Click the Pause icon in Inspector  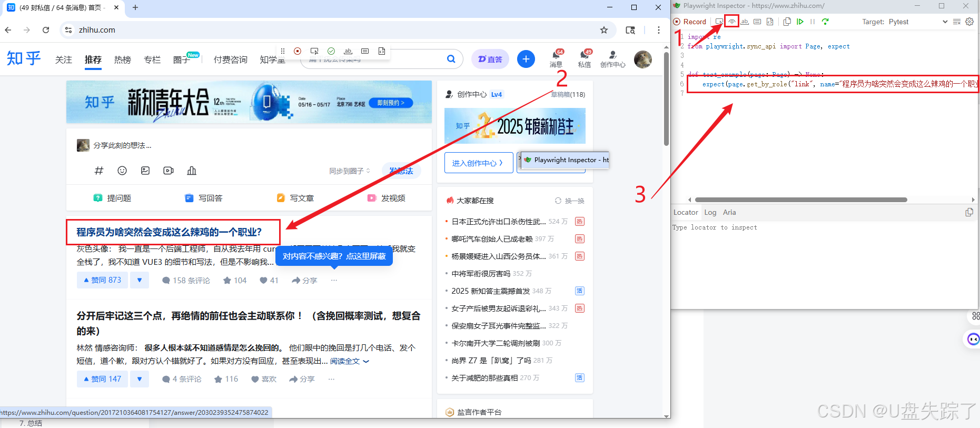(x=813, y=22)
